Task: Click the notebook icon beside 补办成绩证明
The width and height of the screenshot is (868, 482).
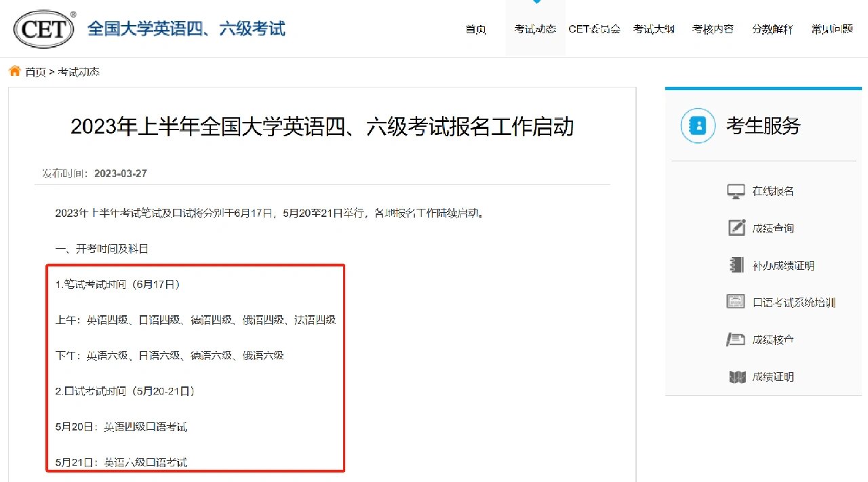Action: (x=736, y=266)
